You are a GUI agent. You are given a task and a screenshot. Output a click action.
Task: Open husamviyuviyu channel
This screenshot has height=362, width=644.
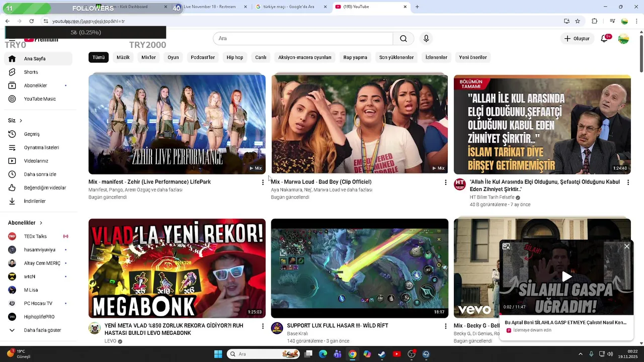40,250
